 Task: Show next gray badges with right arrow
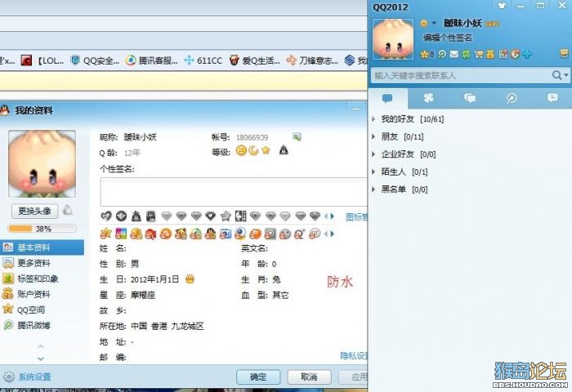coord(333,216)
